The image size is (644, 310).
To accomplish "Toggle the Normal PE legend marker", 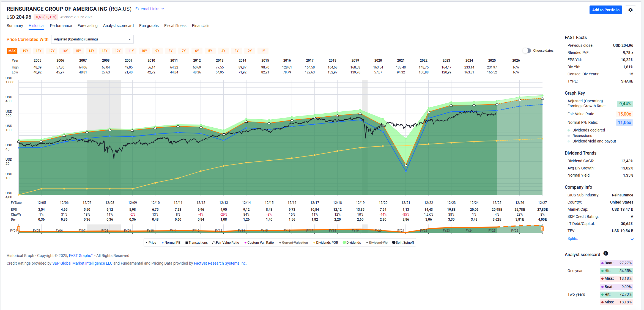I will (x=163, y=243).
